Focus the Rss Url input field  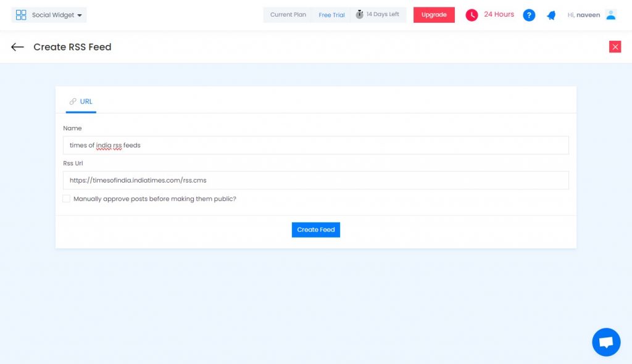click(x=315, y=180)
